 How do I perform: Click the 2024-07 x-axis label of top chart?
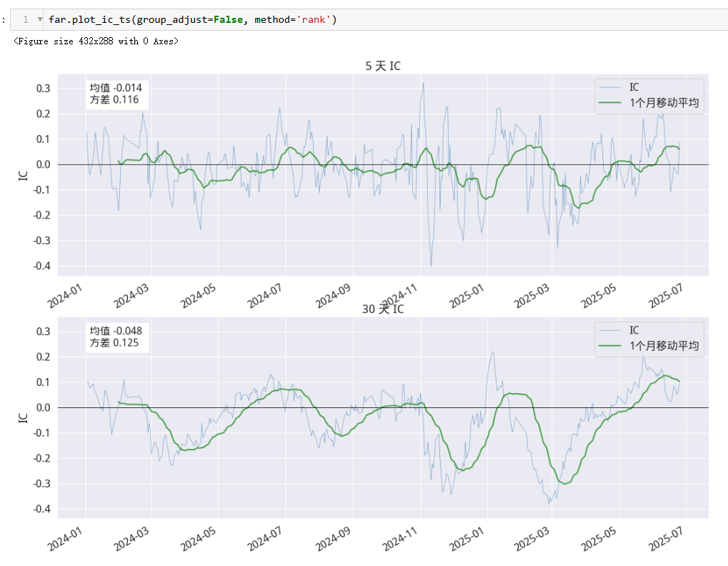[264, 296]
